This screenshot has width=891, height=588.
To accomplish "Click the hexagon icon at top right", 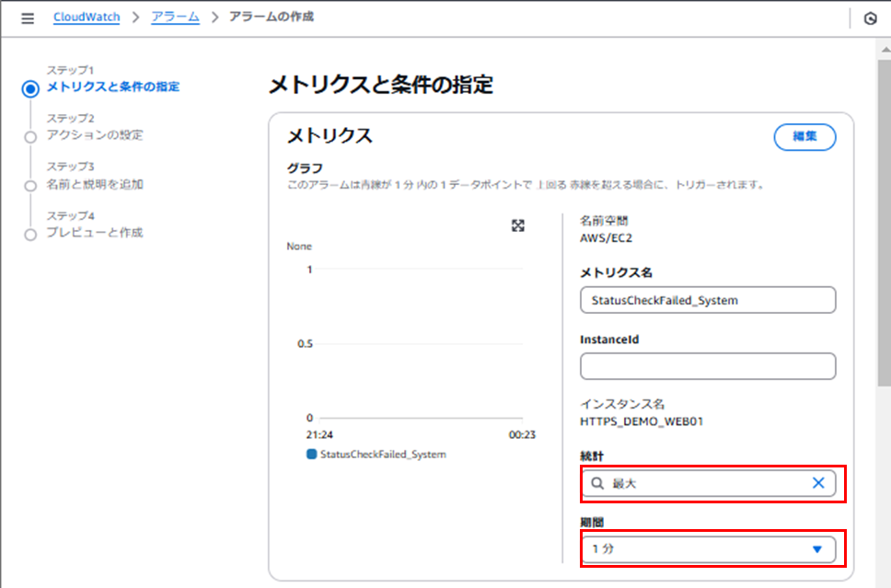I will pos(870,18).
